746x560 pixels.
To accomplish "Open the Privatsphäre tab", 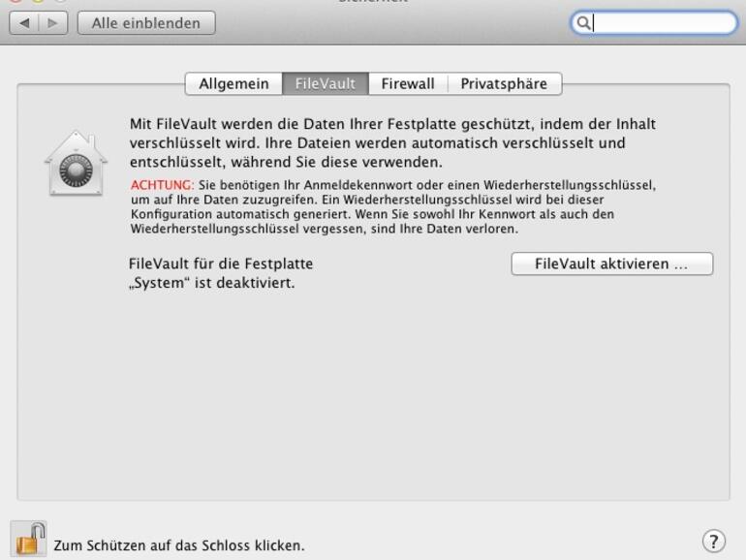I will click(x=505, y=83).
